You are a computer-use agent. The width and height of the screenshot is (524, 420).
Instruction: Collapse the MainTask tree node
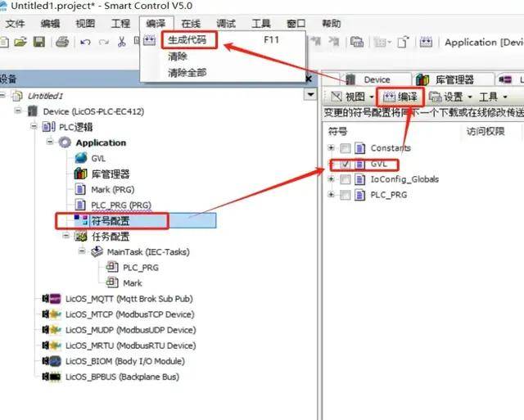(83, 252)
